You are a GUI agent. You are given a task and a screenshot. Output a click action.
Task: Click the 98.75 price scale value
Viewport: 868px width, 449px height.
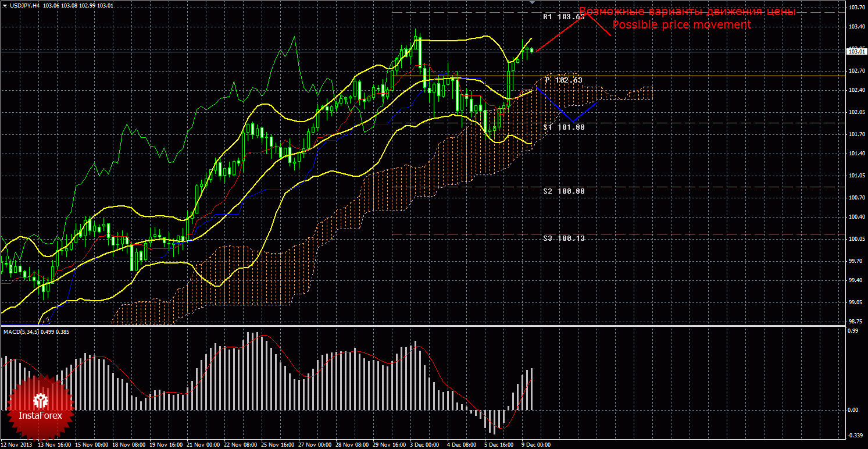(854, 322)
